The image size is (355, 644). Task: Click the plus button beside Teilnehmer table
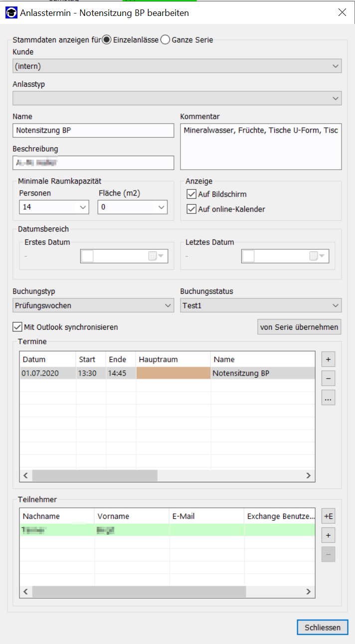(x=328, y=536)
